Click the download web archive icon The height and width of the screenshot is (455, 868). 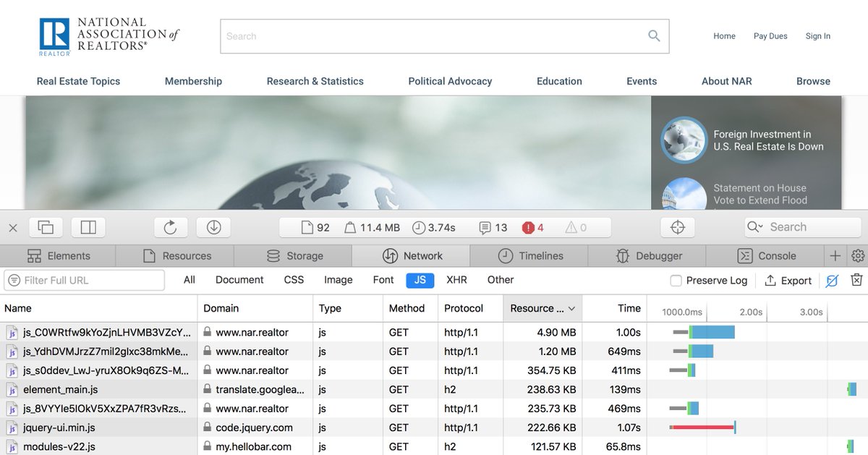click(x=214, y=228)
